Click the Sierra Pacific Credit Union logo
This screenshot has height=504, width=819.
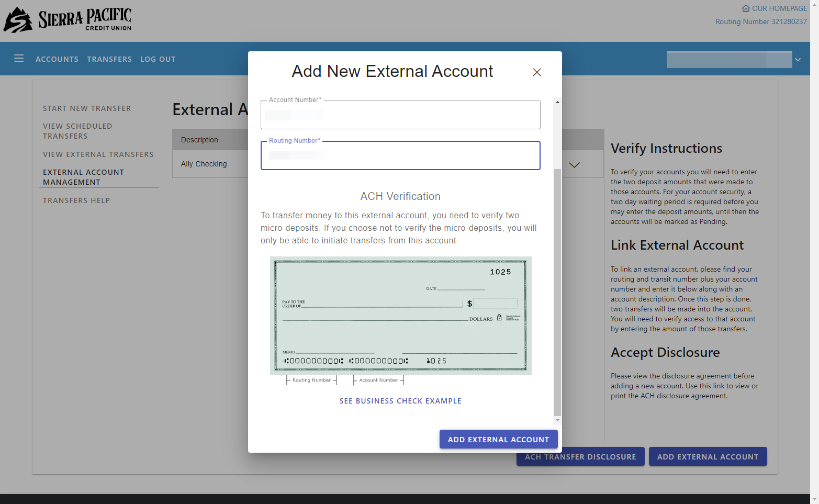click(68, 20)
